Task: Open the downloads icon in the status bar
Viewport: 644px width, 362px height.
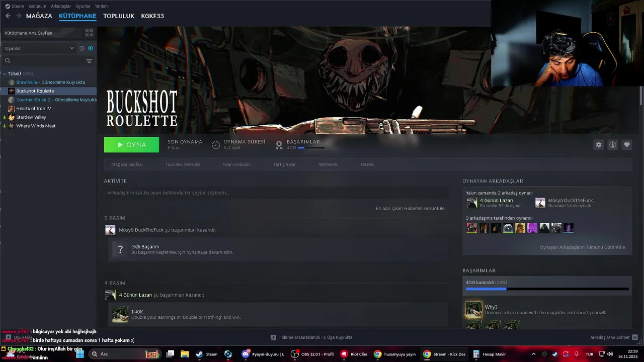Action: (x=273, y=337)
